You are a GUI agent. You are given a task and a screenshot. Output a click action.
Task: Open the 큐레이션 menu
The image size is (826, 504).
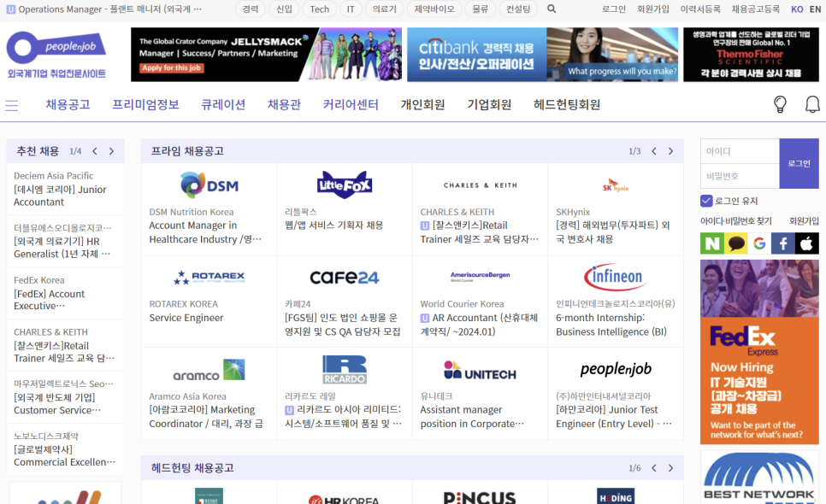click(x=223, y=104)
